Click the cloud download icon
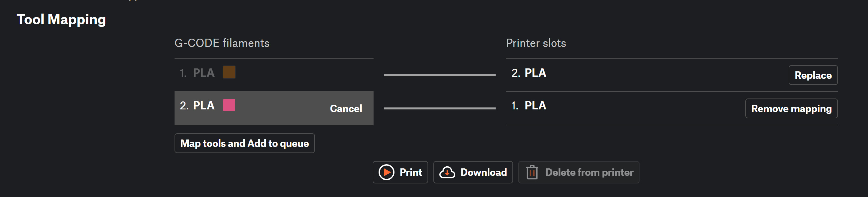 point(447,172)
